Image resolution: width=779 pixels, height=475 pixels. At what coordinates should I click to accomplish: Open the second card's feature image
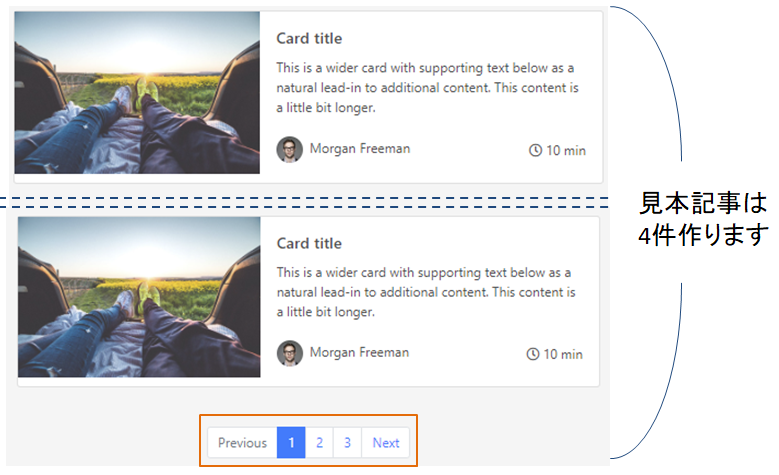[139, 297]
